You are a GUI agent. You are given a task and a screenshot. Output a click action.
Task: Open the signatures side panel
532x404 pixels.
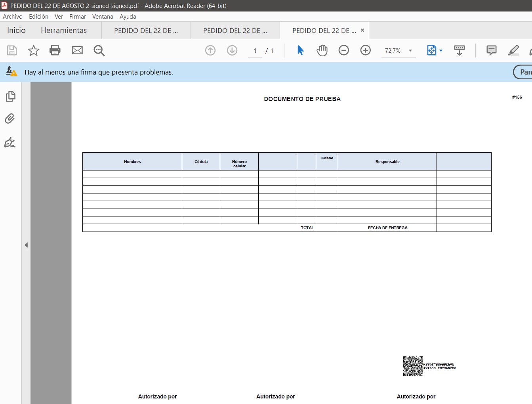click(10, 142)
